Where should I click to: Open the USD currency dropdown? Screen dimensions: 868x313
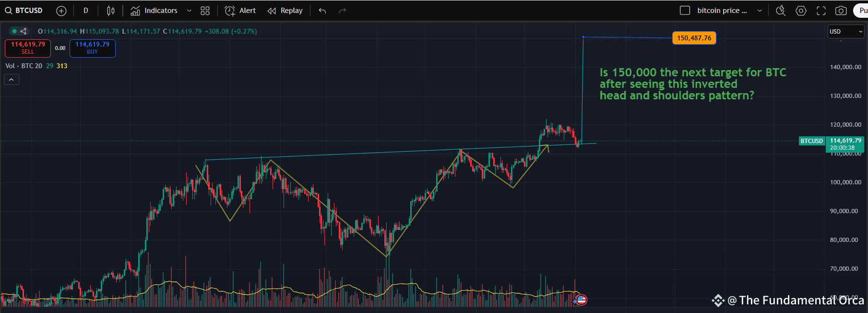[846, 32]
